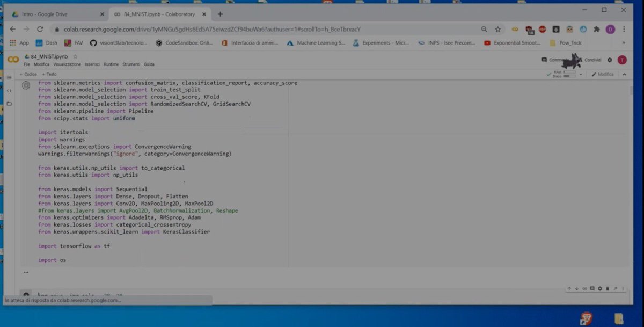Open the visiont3lab GitHub bookmark
Screen dimensions: 644x327
[x=118, y=43]
